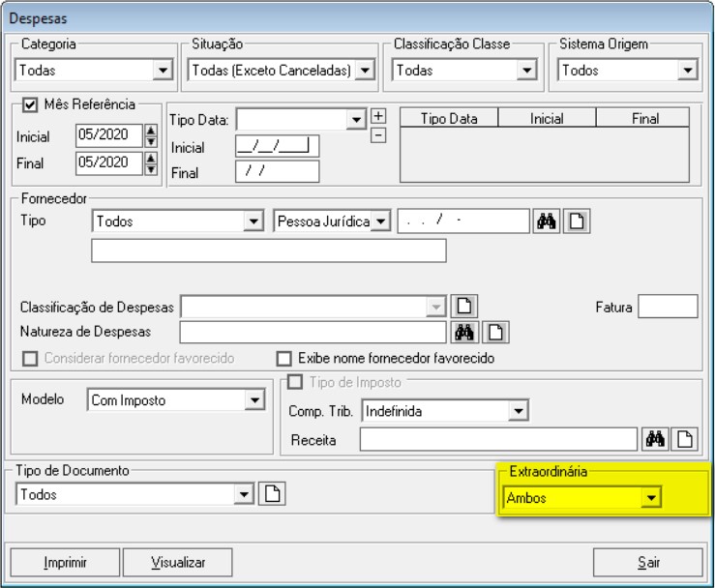Expand the Extraordinária dropdown showing Ambos
Viewport: 715px width, 588px height.
[651, 497]
